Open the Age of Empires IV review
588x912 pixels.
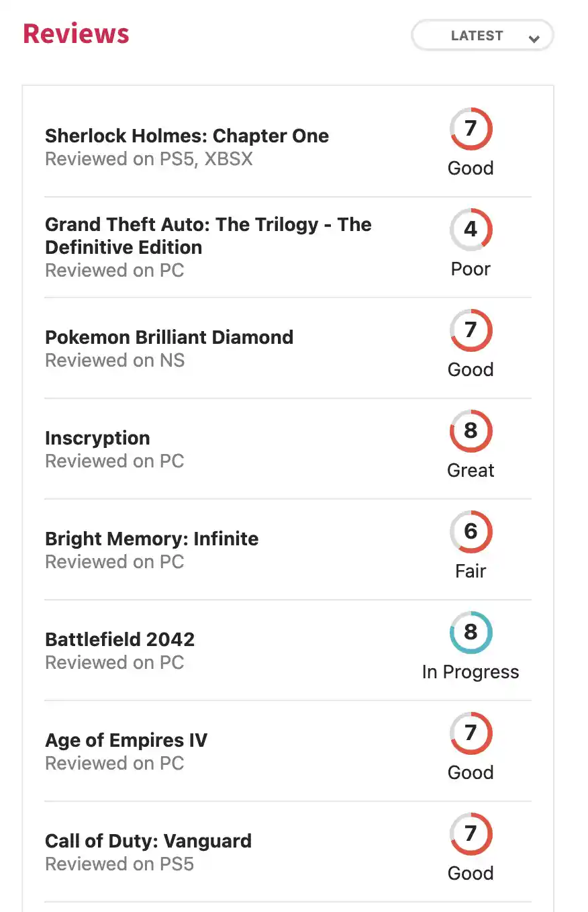coord(126,740)
